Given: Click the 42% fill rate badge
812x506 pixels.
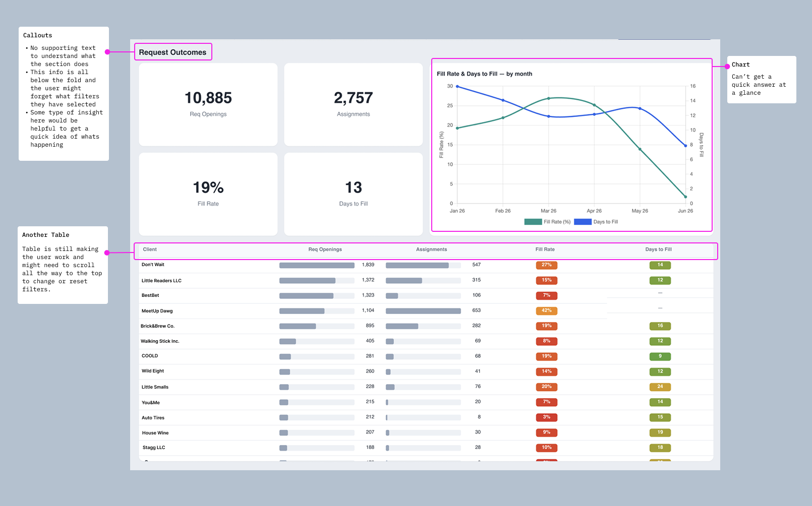Looking at the screenshot, I should click(x=547, y=311).
